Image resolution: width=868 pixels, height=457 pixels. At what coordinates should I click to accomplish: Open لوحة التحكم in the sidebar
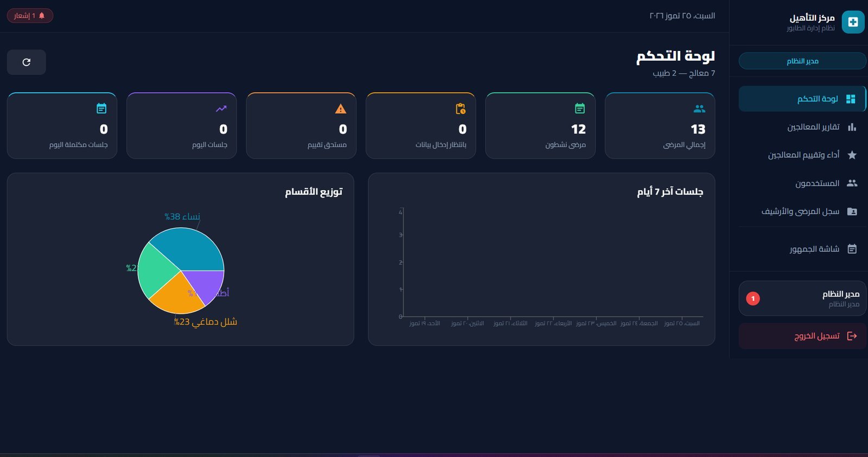click(x=802, y=99)
